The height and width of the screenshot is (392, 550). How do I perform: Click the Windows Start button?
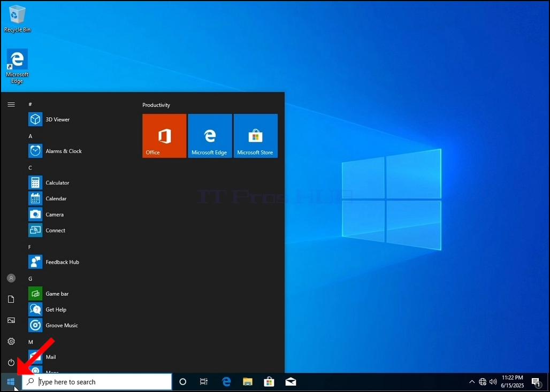tap(11, 382)
